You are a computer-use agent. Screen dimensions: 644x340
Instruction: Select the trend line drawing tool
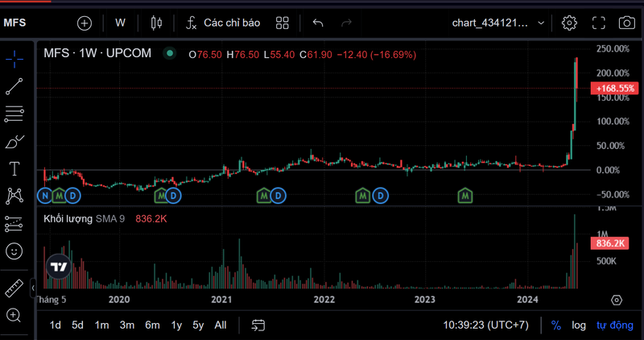point(14,85)
